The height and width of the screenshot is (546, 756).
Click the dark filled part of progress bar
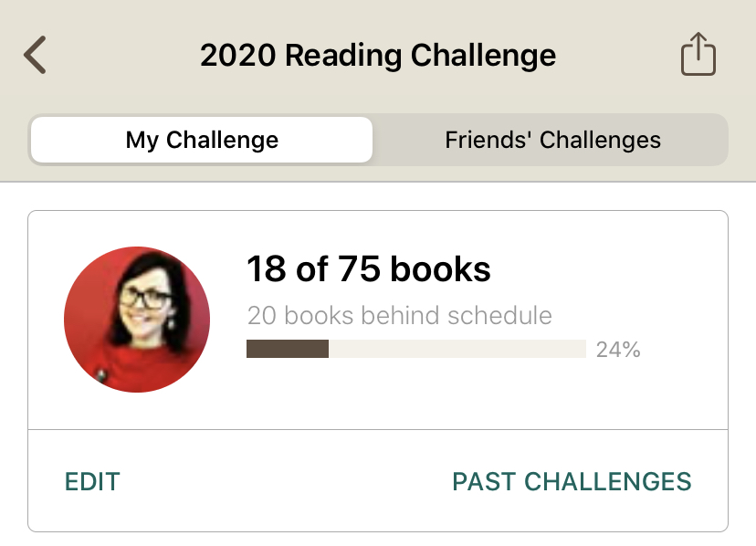coord(287,349)
